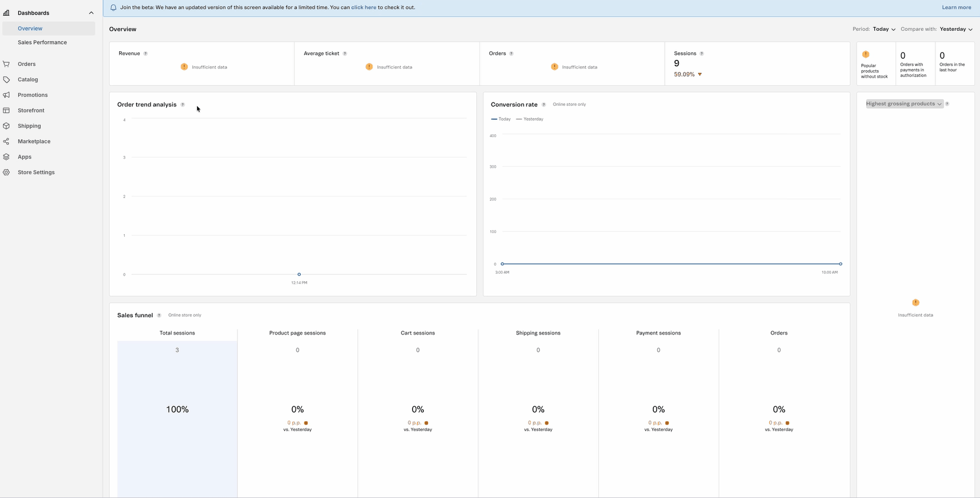This screenshot has height=498, width=980.
Task: Select Overview in the sidebar
Action: coord(30,29)
